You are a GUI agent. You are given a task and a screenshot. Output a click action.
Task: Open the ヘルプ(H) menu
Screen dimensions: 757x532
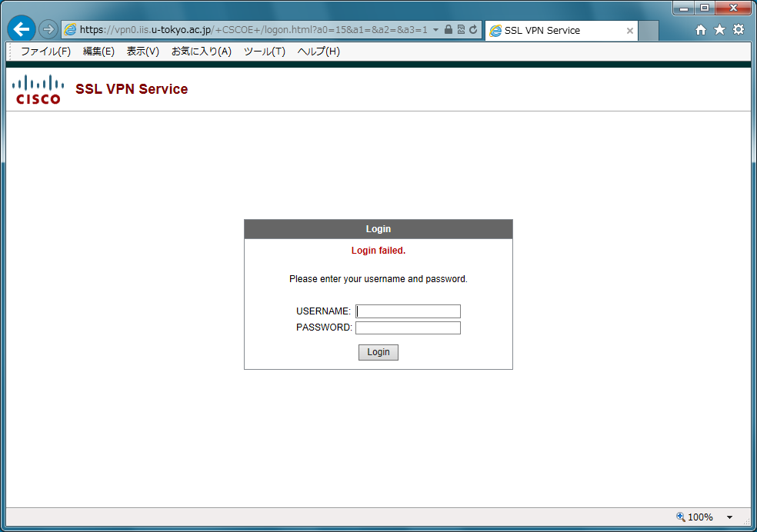[318, 52]
